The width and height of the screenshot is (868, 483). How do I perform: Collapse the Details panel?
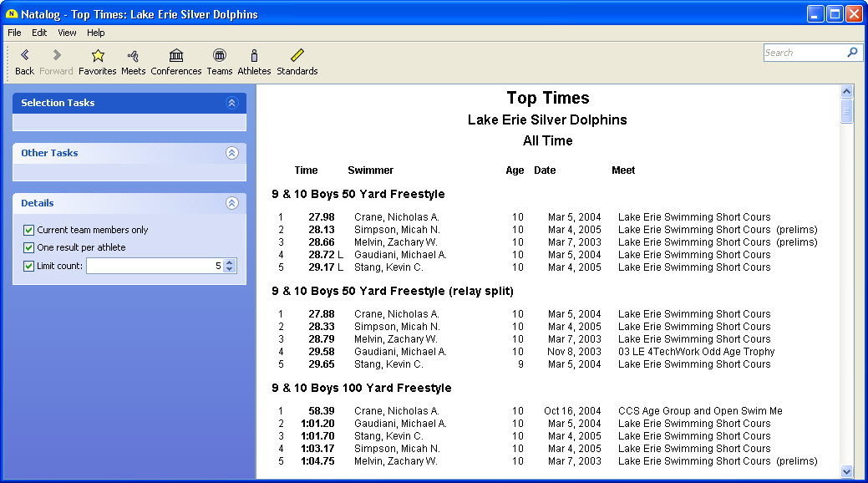pyautogui.click(x=232, y=203)
